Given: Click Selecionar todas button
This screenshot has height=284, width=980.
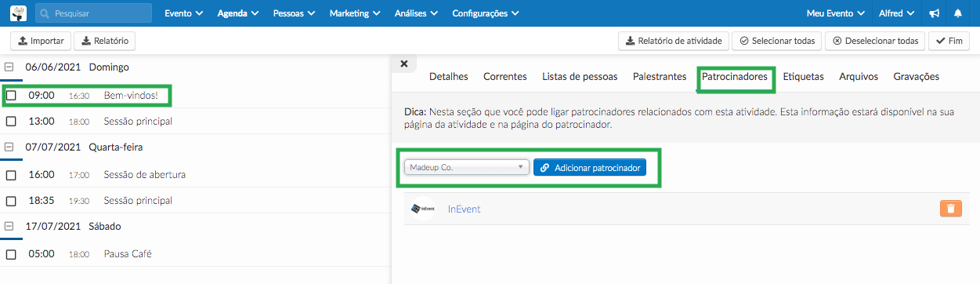Looking at the screenshot, I should point(776,41).
